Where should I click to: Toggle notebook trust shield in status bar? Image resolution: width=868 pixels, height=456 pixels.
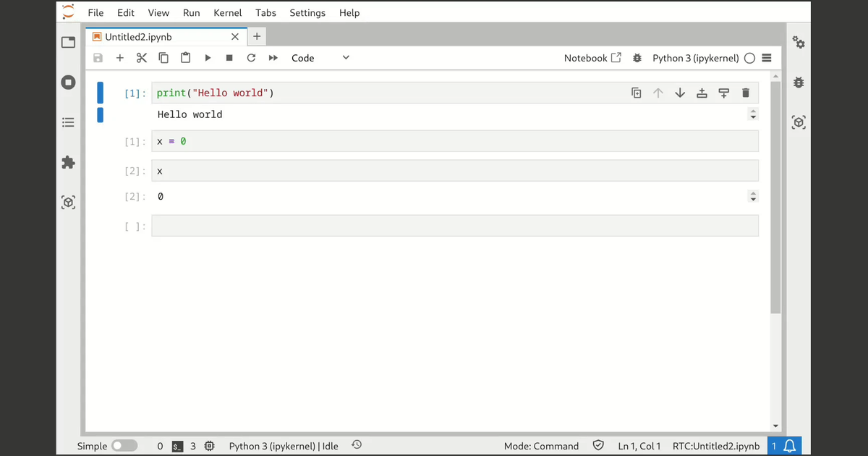pos(598,446)
